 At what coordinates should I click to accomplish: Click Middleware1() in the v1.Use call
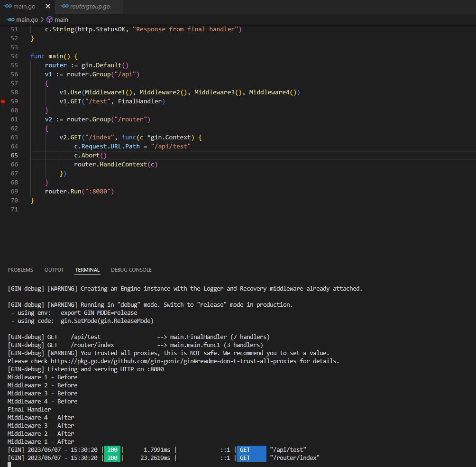click(x=109, y=92)
